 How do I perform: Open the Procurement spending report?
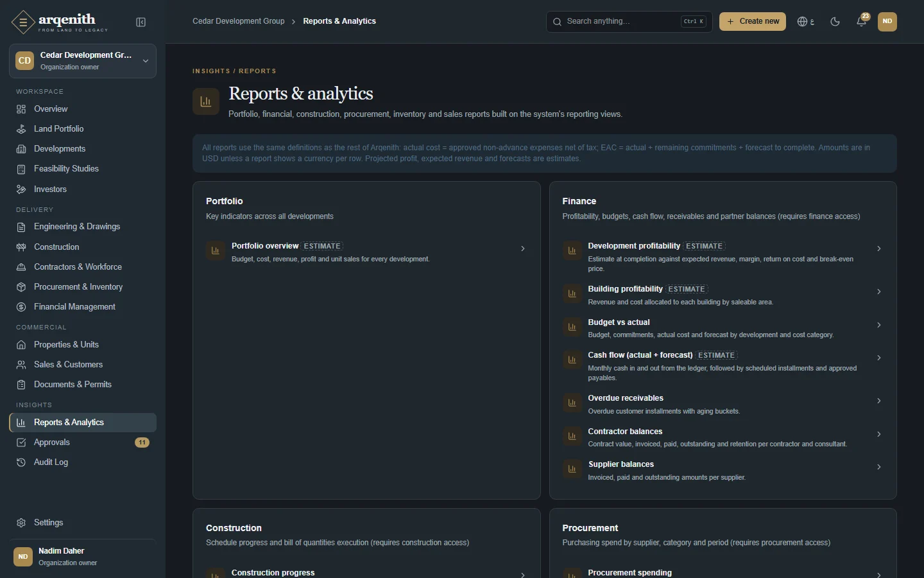click(x=723, y=573)
